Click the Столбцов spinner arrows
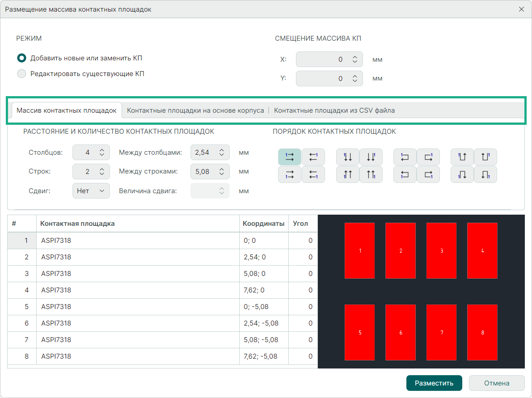532x398 pixels. pyautogui.click(x=102, y=152)
